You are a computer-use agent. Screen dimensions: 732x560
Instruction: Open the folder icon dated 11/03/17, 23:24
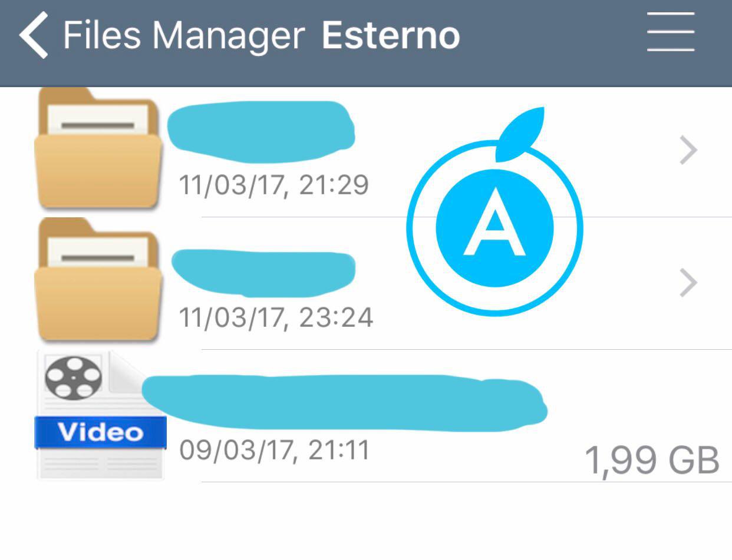98,279
